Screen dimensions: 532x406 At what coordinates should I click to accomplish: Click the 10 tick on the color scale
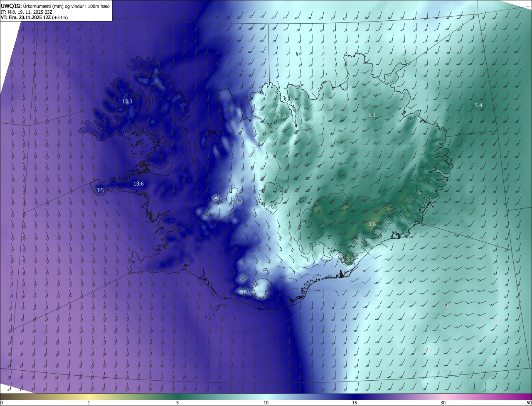(266, 403)
